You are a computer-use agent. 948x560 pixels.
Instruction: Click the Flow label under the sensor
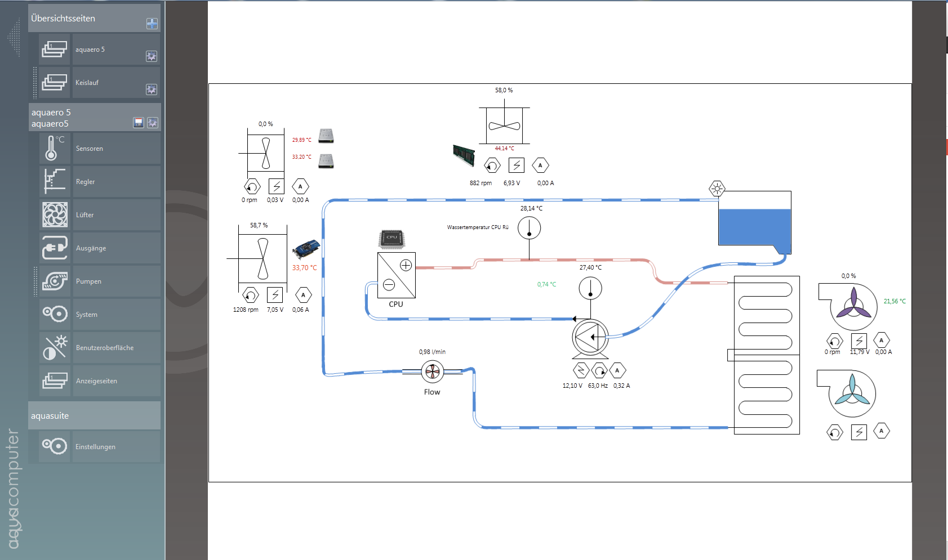click(432, 392)
